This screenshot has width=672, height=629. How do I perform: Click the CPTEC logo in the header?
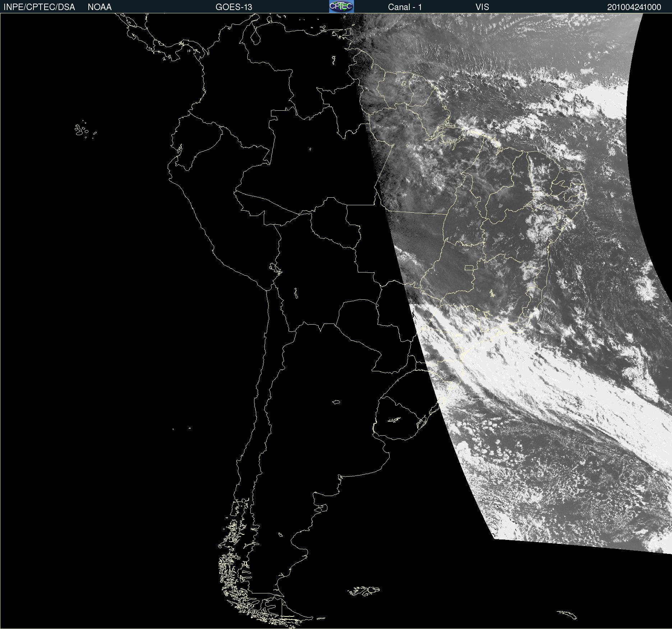pos(341,6)
